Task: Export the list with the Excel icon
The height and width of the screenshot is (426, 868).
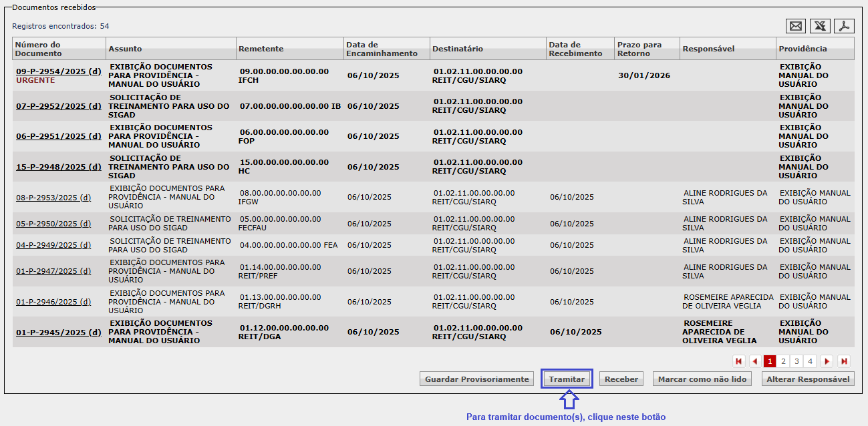Action: point(820,26)
